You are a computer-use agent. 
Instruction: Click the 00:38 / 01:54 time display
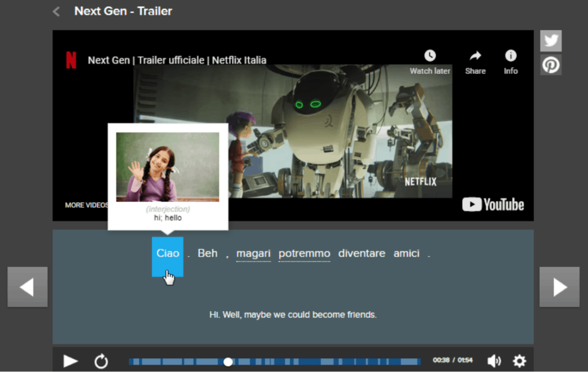point(452,361)
